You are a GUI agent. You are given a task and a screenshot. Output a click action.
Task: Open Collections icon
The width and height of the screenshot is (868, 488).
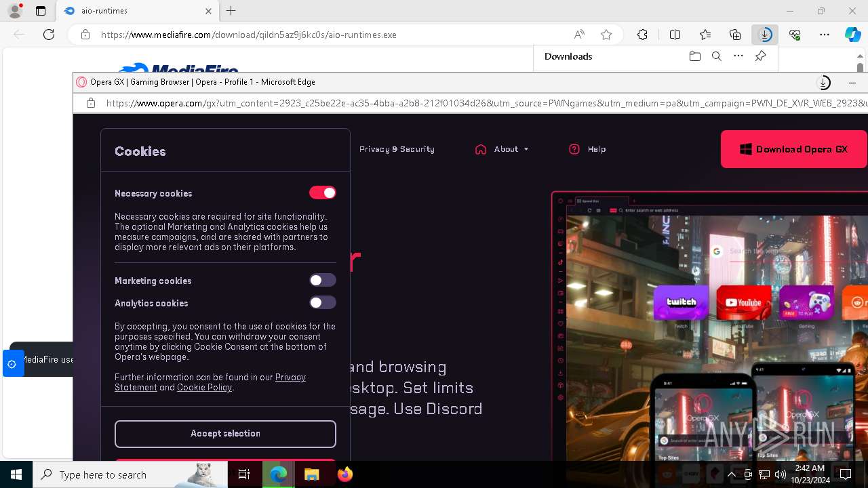(x=735, y=35)
